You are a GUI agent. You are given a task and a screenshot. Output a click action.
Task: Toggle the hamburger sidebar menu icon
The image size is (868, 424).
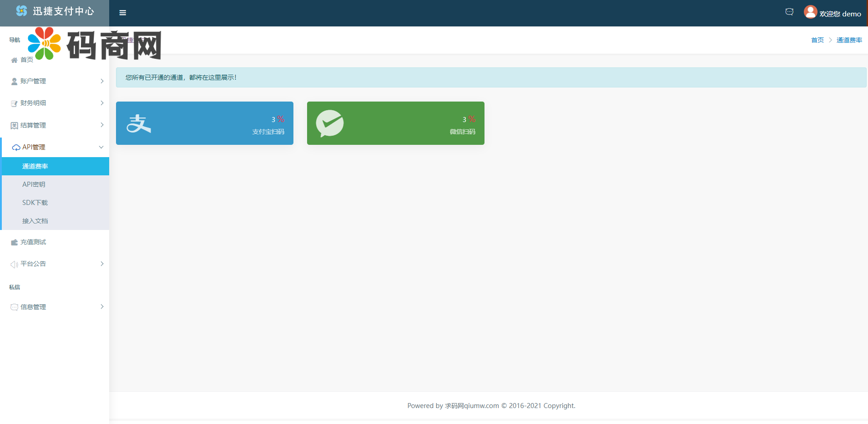pos(122,13)
